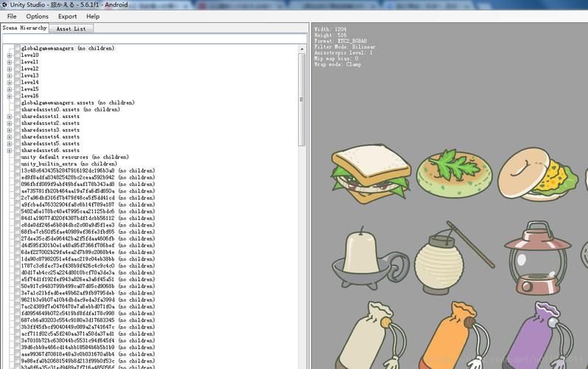The image size is (588, 369).
Task: Open the Options menu
Action: click(x=37, y=16)
